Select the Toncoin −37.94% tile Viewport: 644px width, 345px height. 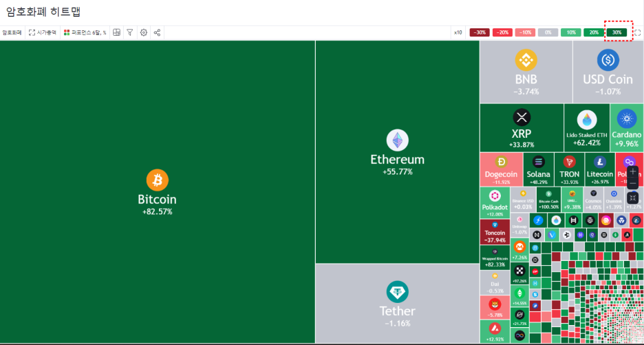click(495, 232)
